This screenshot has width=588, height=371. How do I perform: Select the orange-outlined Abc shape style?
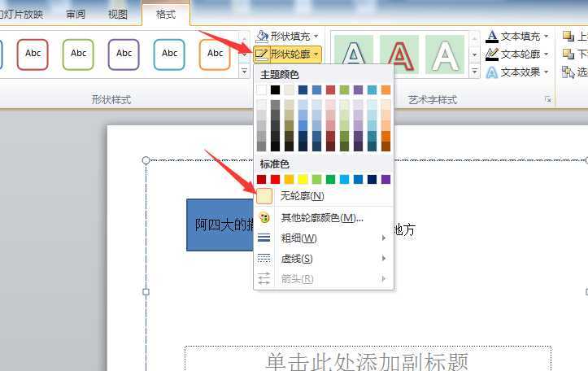pos(215,55)
